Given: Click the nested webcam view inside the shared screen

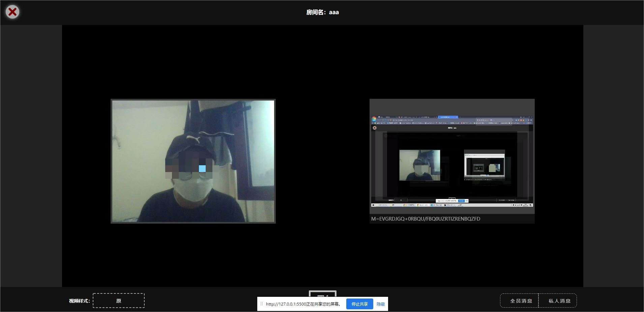Looking at the screenshot, I should coord(420,165).
